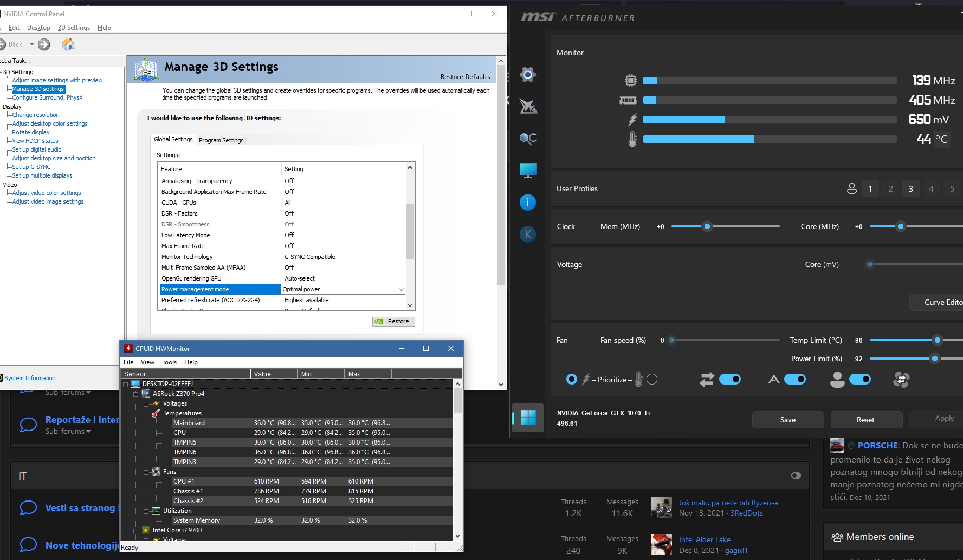
Task: Collapse the Fans node in HWMonitor
Action: (x=146, y=472)
